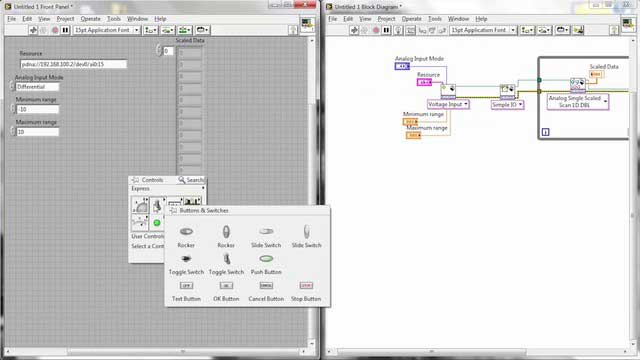Open Window menu in Block Diagram
Image resolution: width=640 pixels, height=360 pixels.
tap(458, 19)
